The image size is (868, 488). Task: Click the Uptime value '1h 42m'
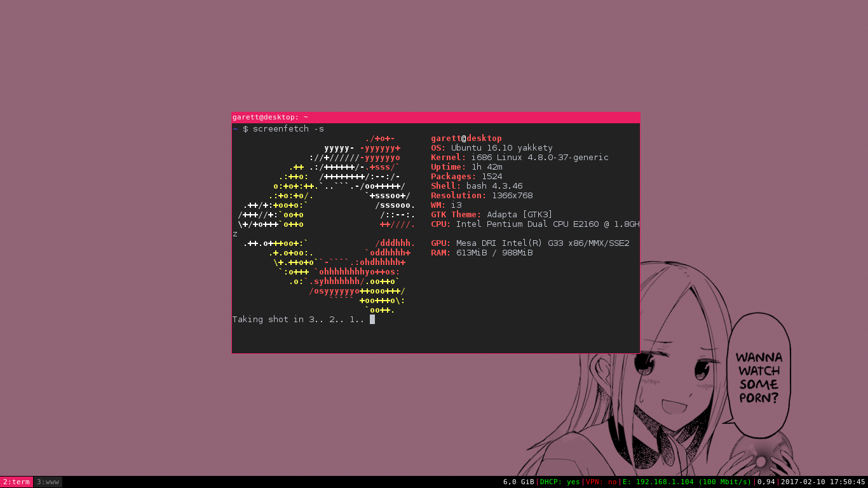[x=487, y=167]
